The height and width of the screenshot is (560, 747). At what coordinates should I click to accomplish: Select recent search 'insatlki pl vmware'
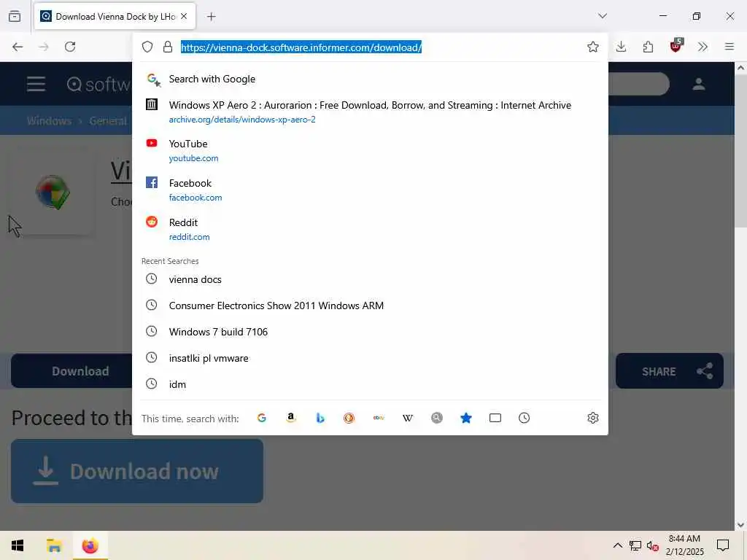click(370, 358)
